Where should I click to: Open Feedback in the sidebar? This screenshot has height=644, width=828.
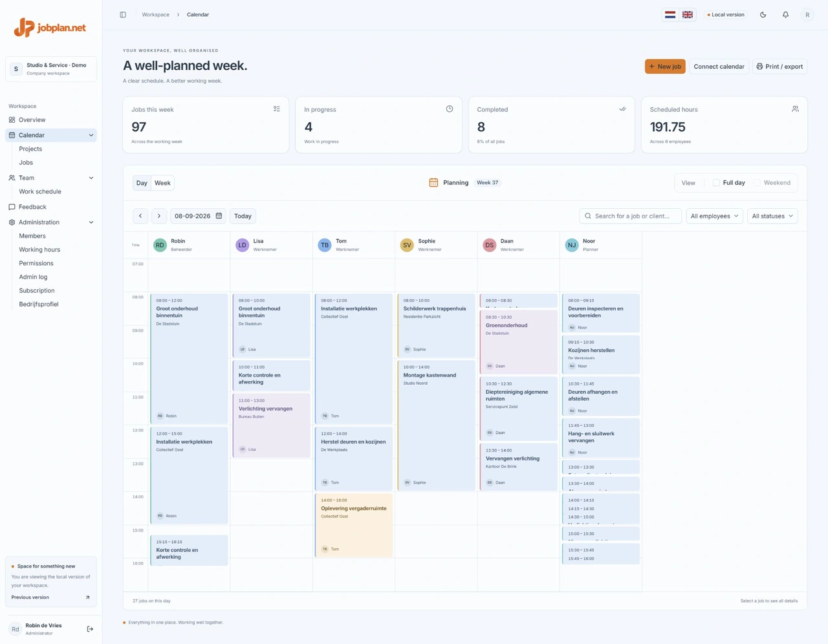[51, 207]
